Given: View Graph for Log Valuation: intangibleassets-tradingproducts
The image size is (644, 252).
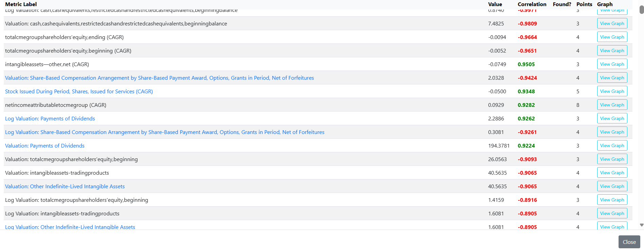Looking at the screenshot, I should coord(612,213).
